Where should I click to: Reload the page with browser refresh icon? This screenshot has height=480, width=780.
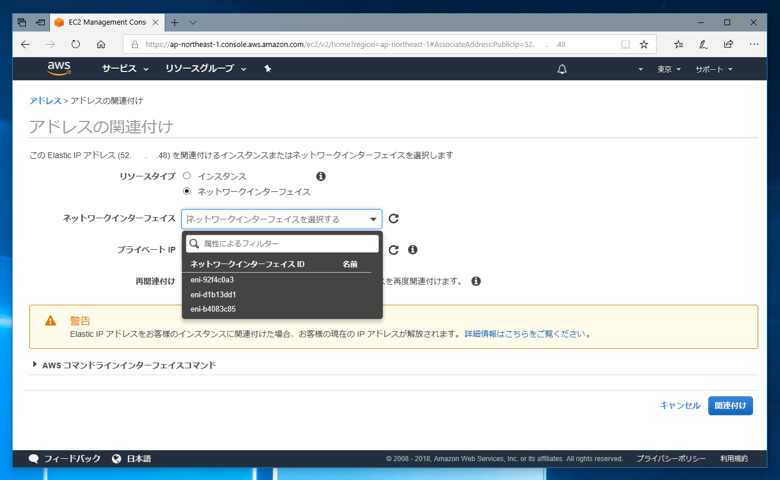76,44
